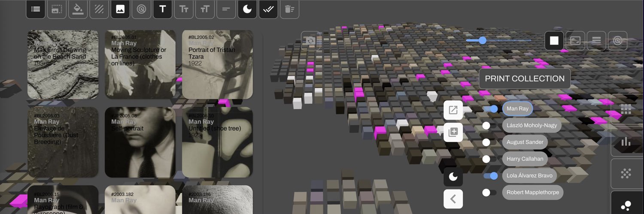Open the Self-portrait card

click(x=140, y=142)
